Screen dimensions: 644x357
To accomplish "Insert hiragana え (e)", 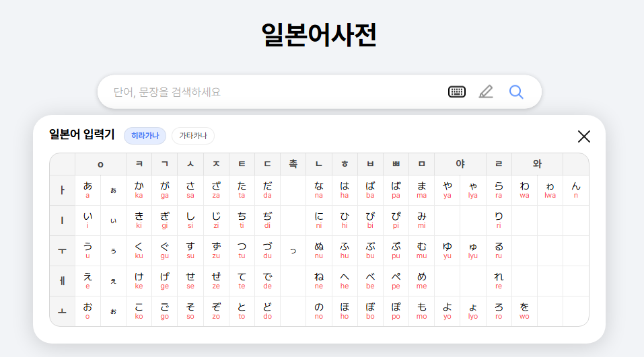I will pyautogui.click(x=87, y=281).
